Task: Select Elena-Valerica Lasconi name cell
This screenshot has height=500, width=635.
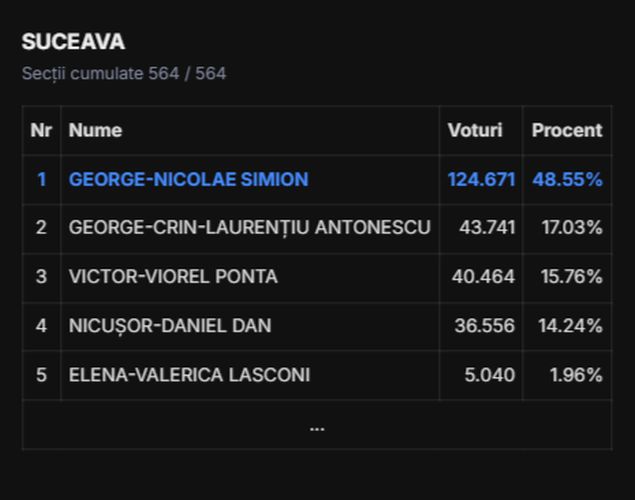Action: (x=190, y=375)
